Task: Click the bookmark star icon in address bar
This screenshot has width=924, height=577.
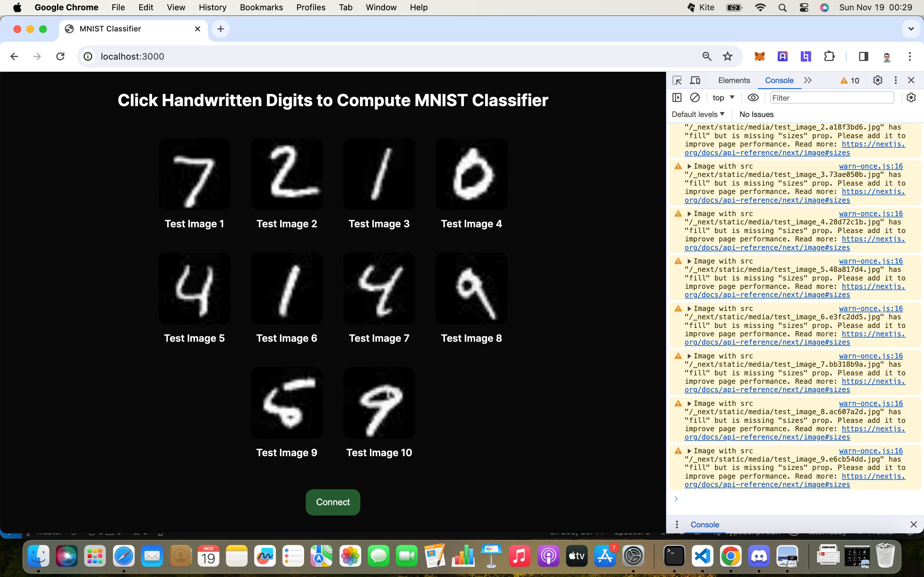Action: point(728,56)
